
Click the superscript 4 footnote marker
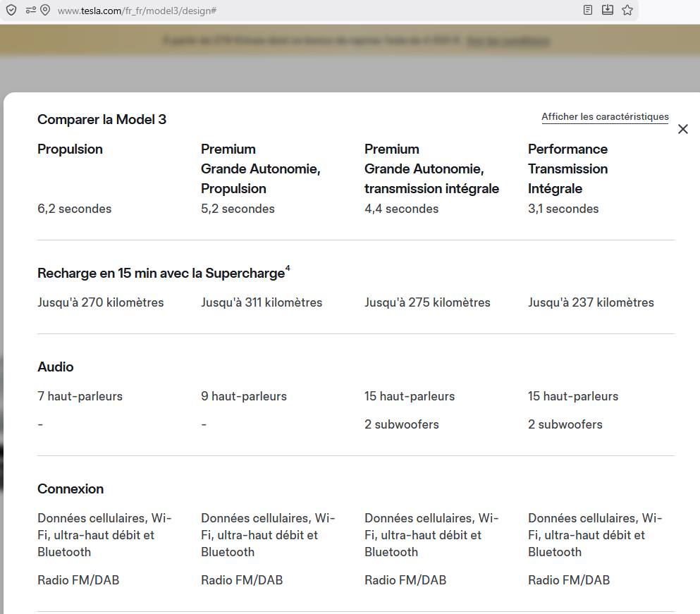click(x=288, y=268)
